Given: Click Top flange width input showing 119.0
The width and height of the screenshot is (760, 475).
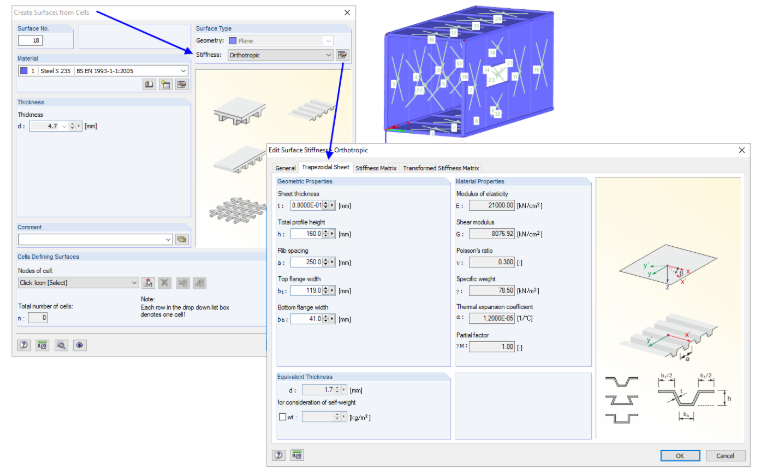Looking at the screenshot, I should [306, 290].
